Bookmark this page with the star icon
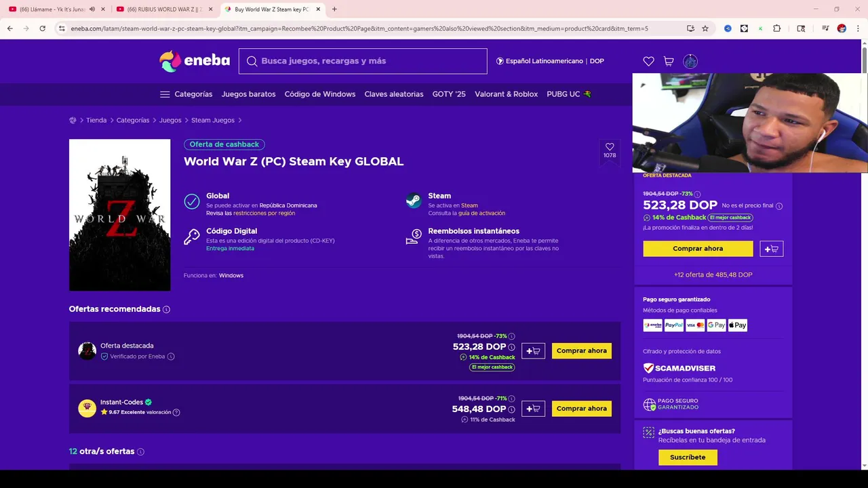Viewport: 868px width, 488px height. [x=705, y=28]
